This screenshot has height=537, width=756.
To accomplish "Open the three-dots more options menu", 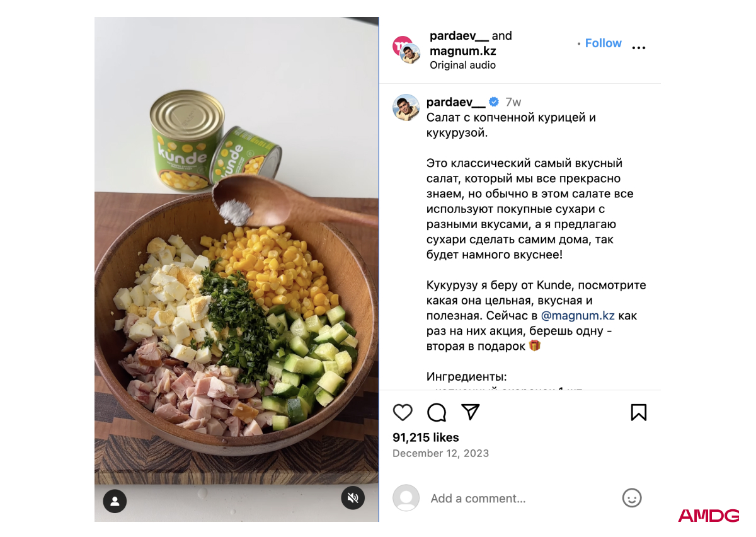I will [639, 48].
